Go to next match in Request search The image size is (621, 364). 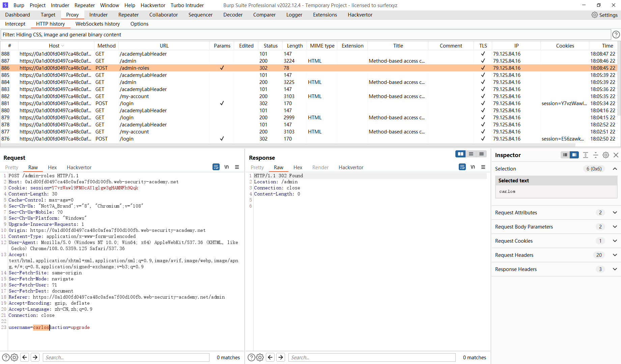35,357
